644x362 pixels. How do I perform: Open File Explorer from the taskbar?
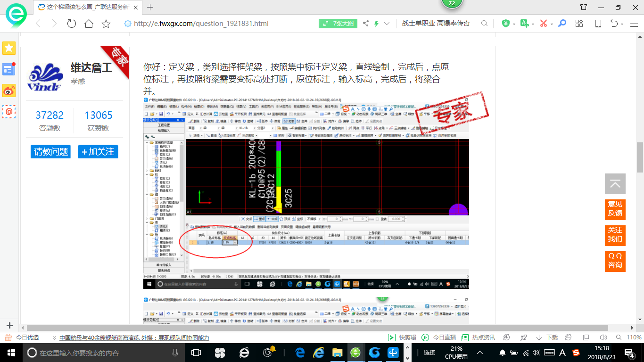pyautogui.click(x=337, y=353)
